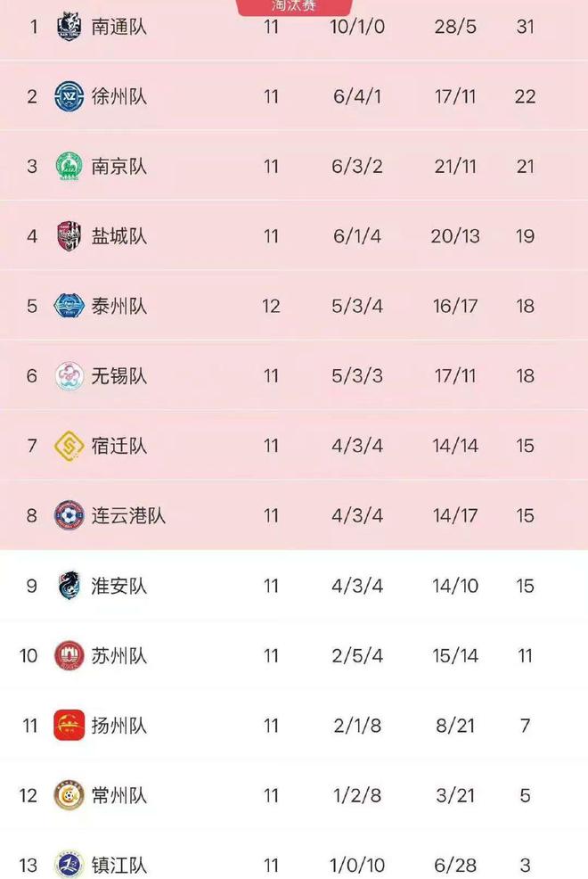Select 徐州队 record 6/4/1
This screenshot has width=588, height=879.
tap(357, 96)
